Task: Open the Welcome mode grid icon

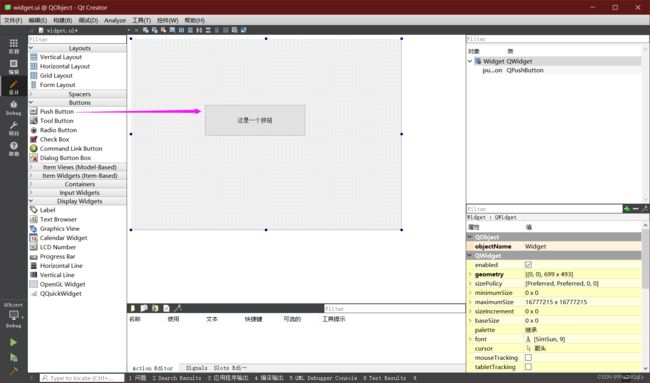Action: tap(14, 43)
